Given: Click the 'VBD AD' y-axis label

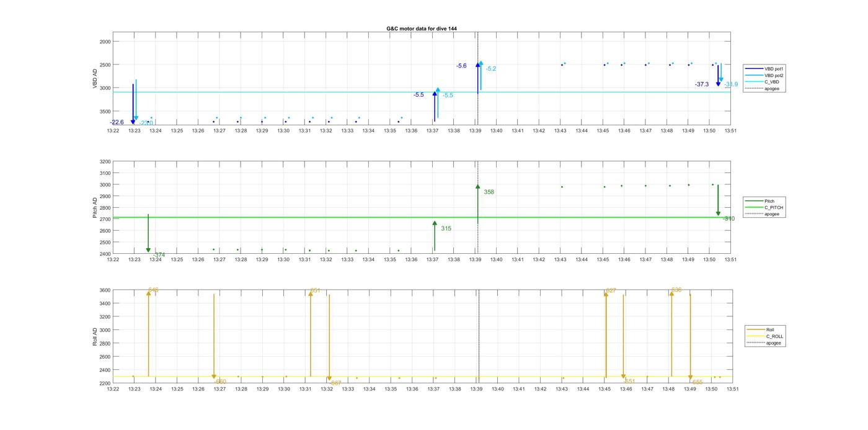Looking at the screenshot, I should (x=95, y=78).
